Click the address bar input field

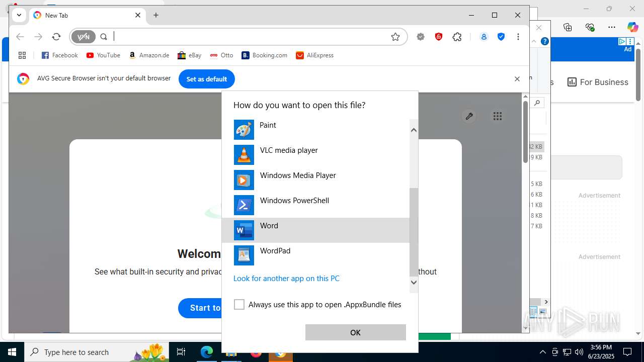(249, 37)
